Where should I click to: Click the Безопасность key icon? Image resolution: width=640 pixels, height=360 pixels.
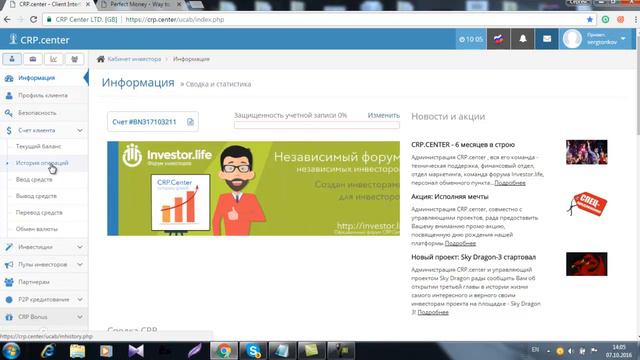pyautogui.click(x=9, y=113)
